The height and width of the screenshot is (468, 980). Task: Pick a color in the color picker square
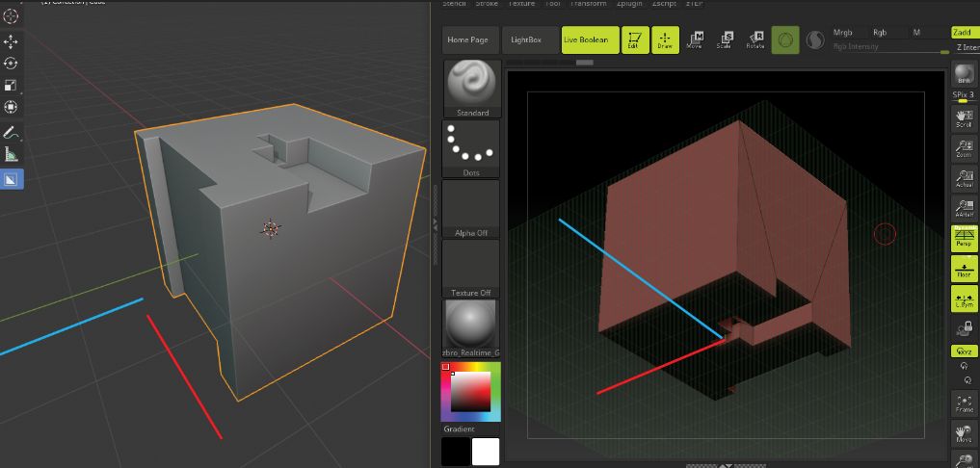(x=471, y=392)
